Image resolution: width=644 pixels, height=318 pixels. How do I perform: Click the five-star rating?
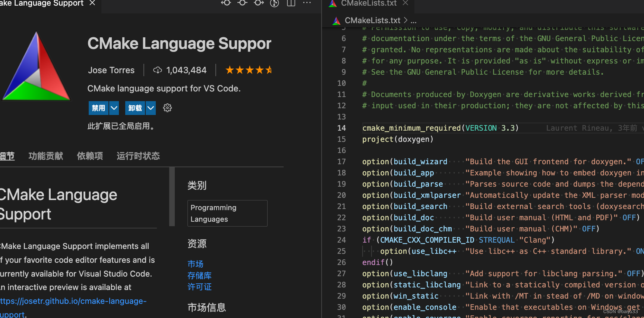(x=249, y=70)
